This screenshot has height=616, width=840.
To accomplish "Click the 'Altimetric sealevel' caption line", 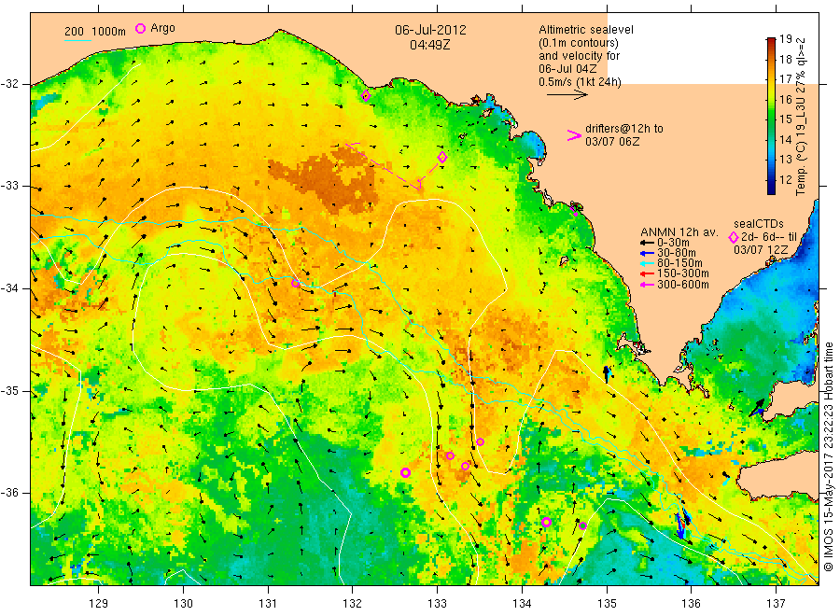I will coord(585,30).
